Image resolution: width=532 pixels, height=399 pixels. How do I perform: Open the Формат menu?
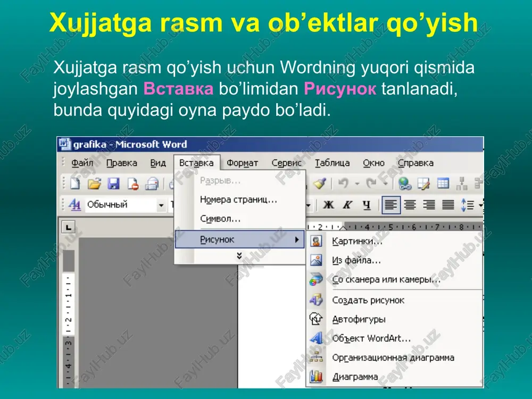242,163
